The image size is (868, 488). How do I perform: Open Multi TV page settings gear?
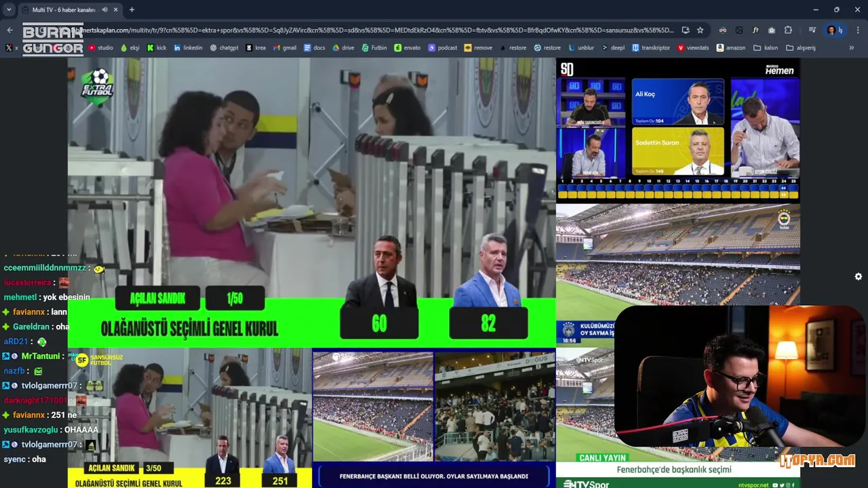click(x=859, y=277)
